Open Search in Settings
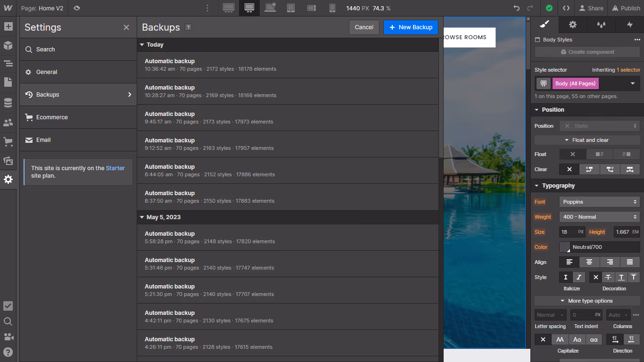 point(78,49)
